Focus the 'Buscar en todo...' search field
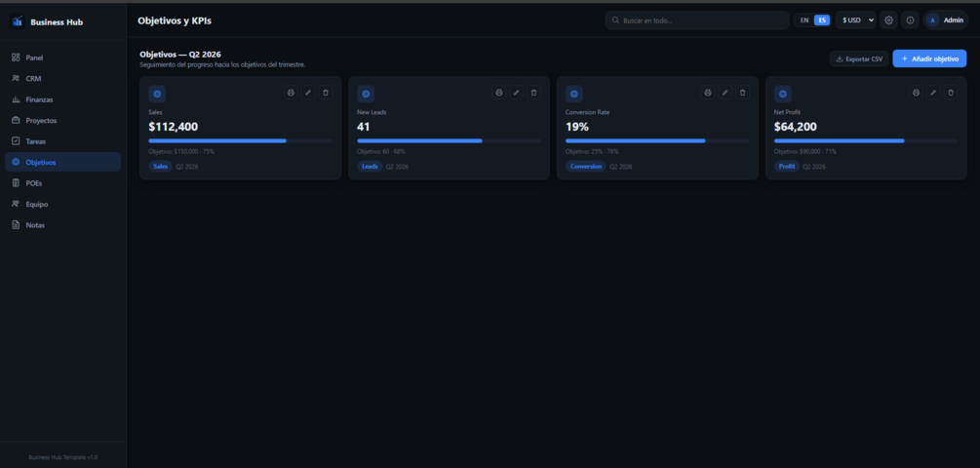The height and width of the screenshot is (468, 980). [x=697, y=20]
